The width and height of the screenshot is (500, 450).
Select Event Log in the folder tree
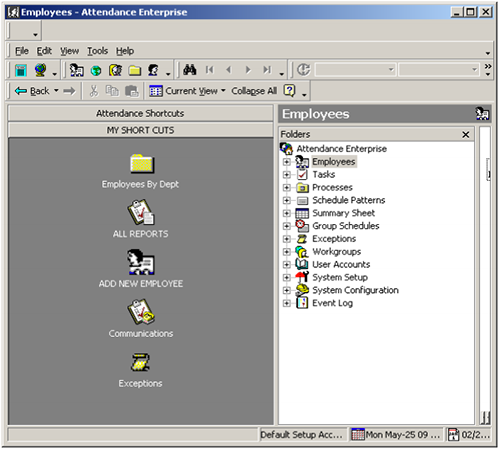[x=332, y=303]
